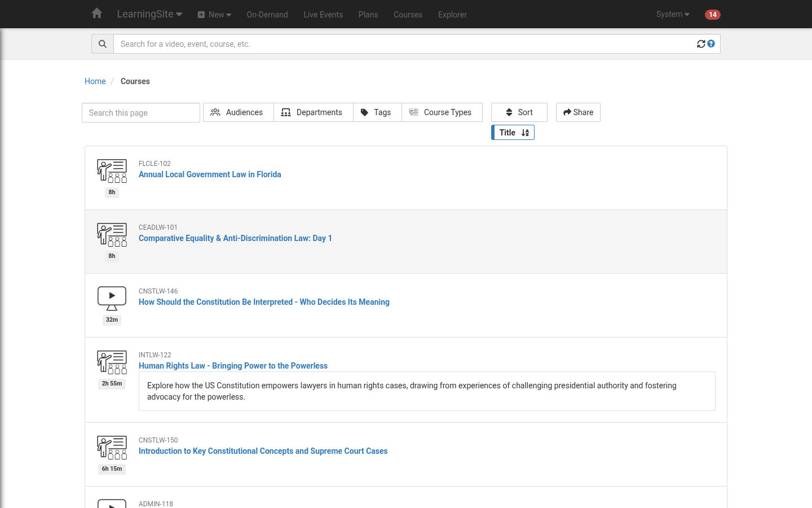Viewport: 812px width, 508px height.
Task: Focus the global video search field
Action: 405,44
